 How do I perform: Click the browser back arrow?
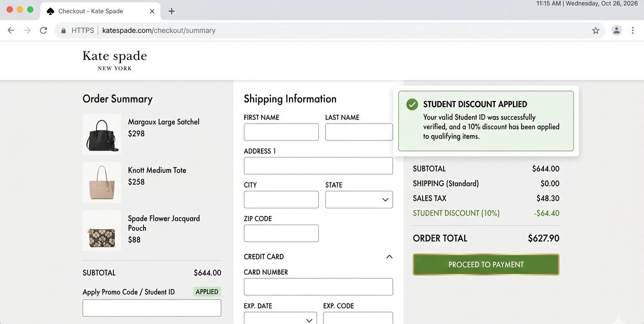[x=11, y=31]
